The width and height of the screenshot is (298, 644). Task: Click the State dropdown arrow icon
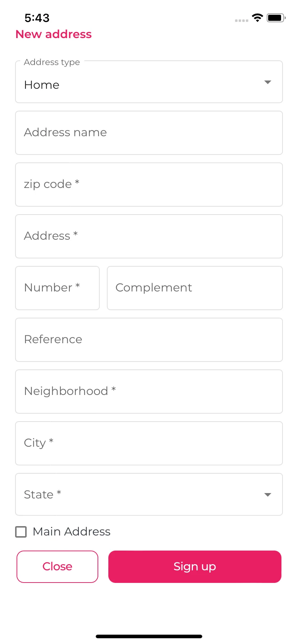[267, 495]
